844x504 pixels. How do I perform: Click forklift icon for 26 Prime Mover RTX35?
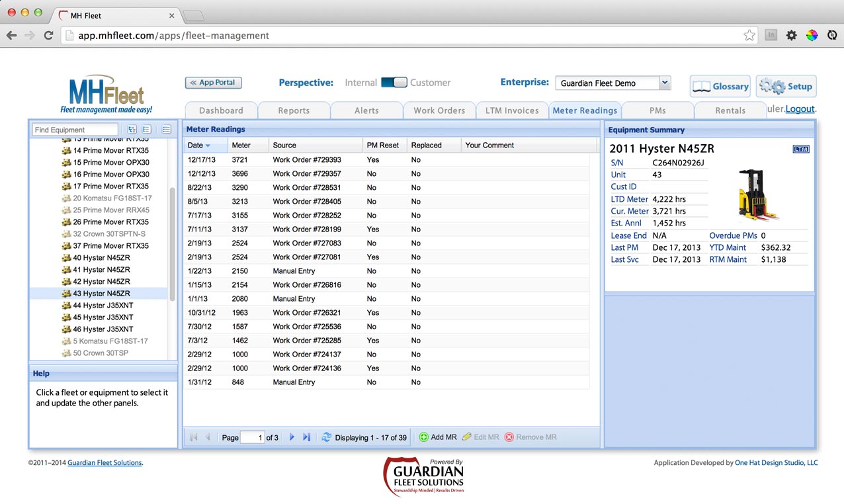(x=66, y=222)
